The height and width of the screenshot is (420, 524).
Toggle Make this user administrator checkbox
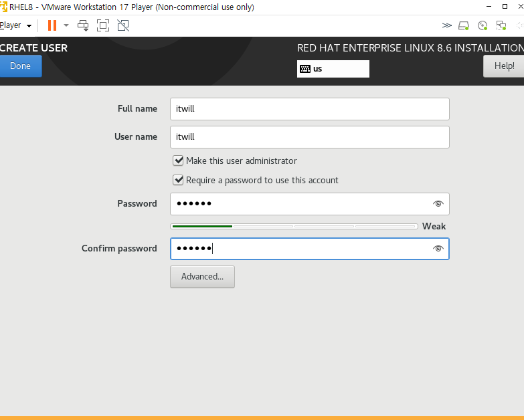178,161
